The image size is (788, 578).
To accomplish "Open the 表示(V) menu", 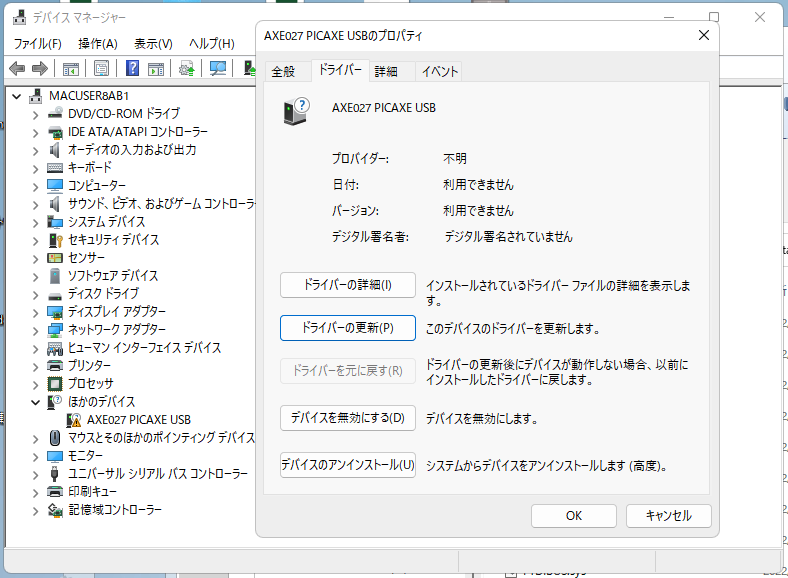I will pos(153,44).
